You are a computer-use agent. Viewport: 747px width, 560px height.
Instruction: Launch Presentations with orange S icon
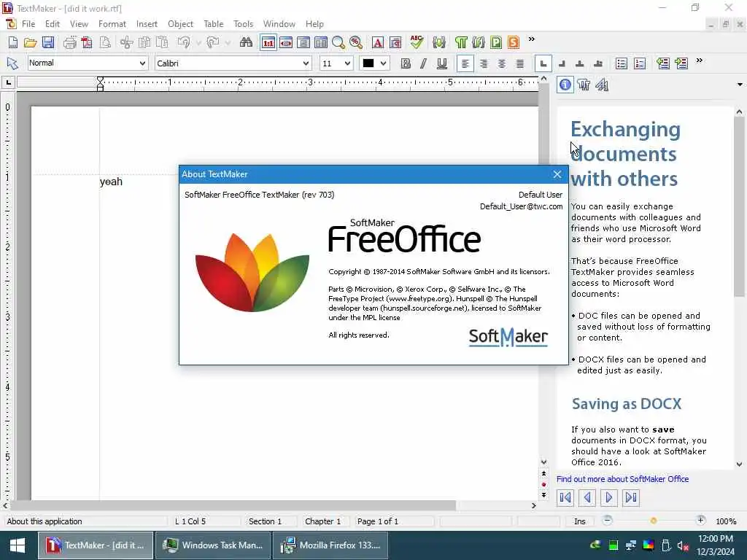[x=513, y=42]
